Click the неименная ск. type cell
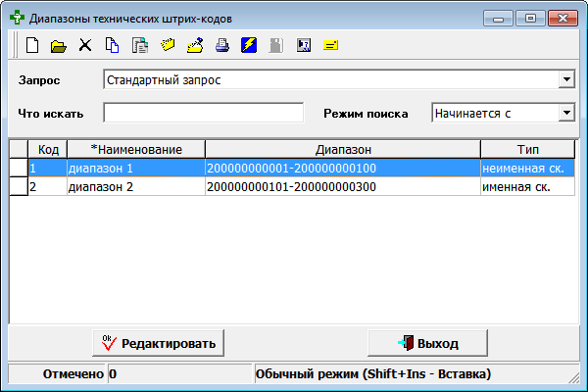Image resolution: width=588 pixels, height=392 pixels. coord(527,168)
